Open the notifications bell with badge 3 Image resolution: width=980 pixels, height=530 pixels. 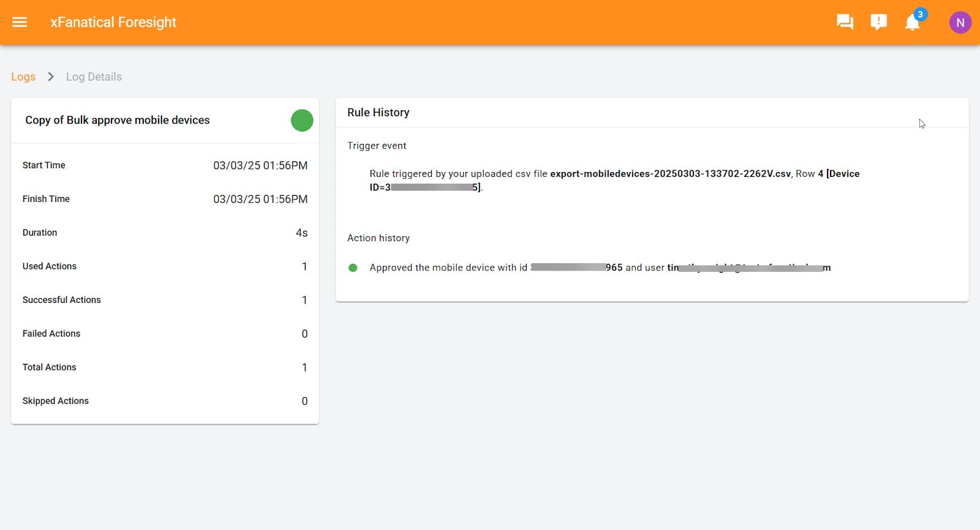[x=913, y=22]
